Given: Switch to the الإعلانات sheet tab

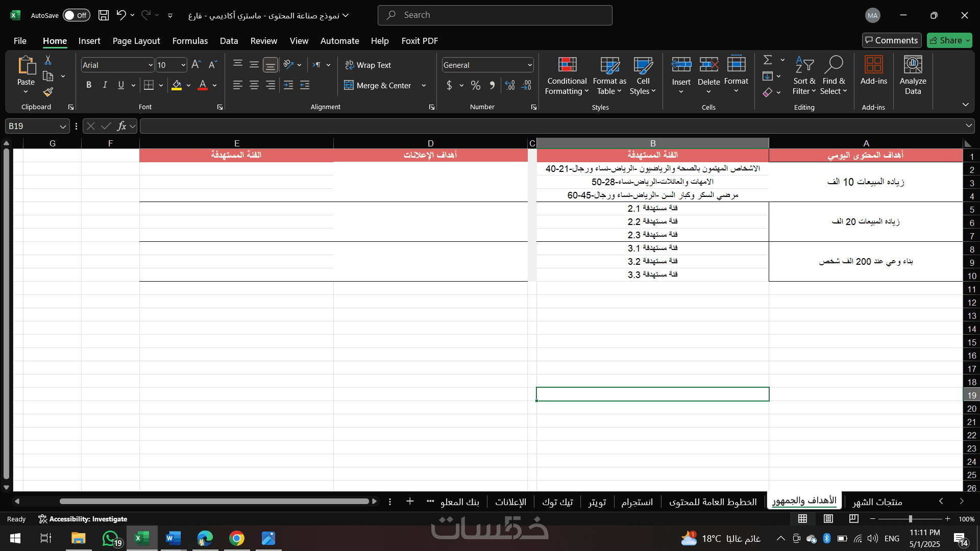Looking at the screenshot, I should [x=510, y=502].
